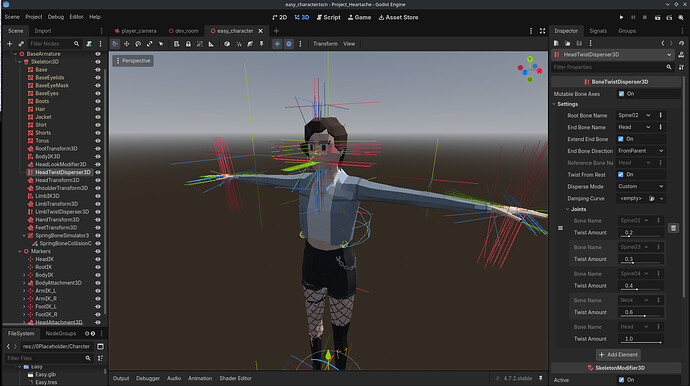The height and width of the screenshot is (386, 690).
Task: Select the Rotate mode tool in viewport toolbar
Action: [138, 44]
